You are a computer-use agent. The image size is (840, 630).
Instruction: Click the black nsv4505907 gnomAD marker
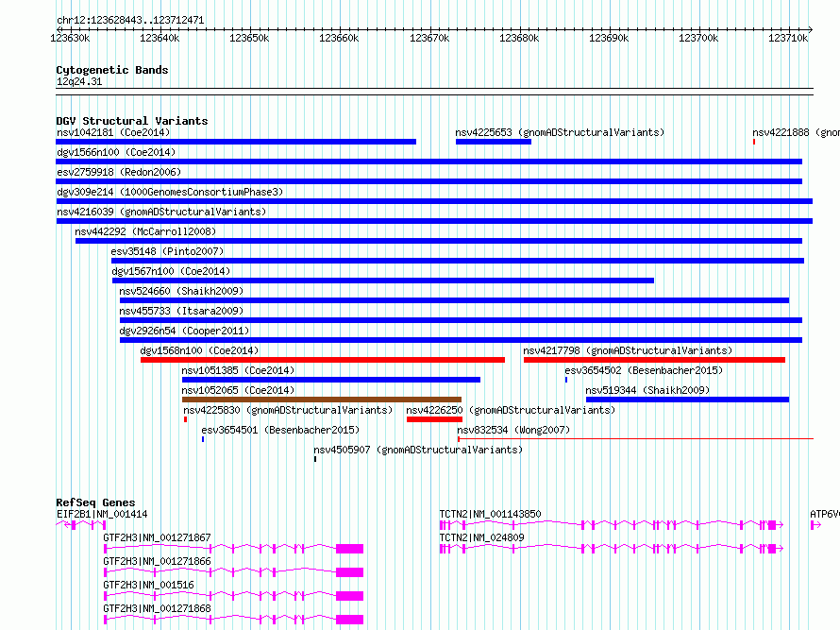[x=315, y=459]
